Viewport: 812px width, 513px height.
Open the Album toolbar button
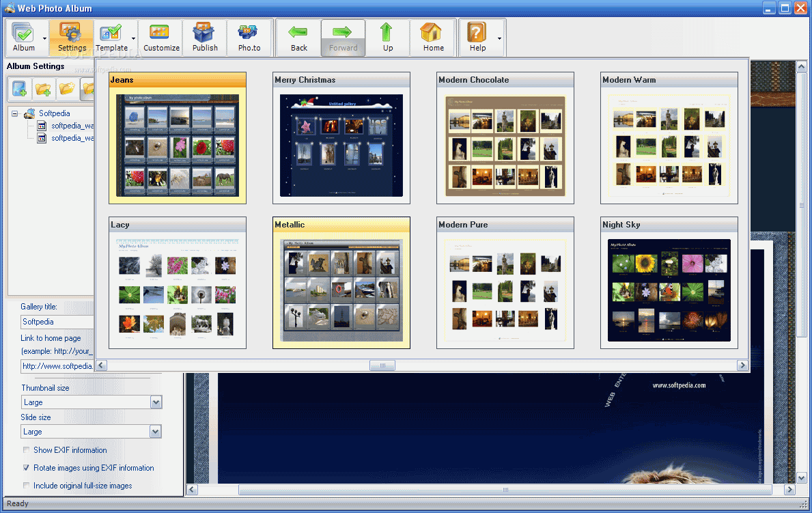coord(24,38)
